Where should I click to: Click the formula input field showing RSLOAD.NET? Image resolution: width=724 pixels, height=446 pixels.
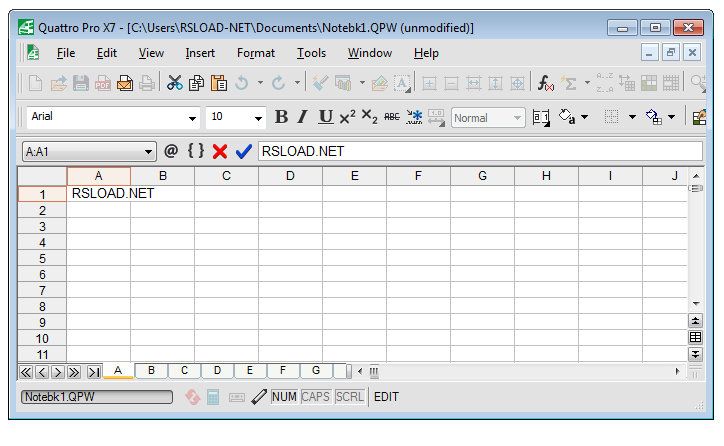click(x=480, y=151)
